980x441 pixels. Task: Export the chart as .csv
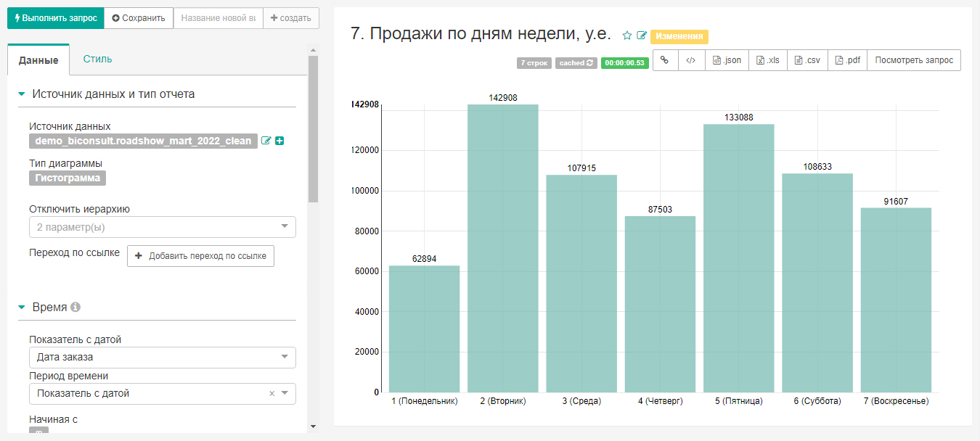click(x=807, y=60)
